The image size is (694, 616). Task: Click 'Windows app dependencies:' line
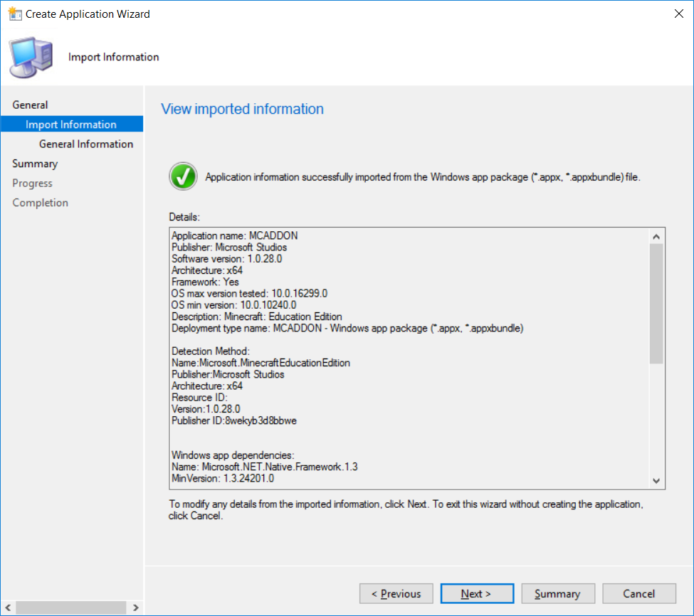(233, 455)
